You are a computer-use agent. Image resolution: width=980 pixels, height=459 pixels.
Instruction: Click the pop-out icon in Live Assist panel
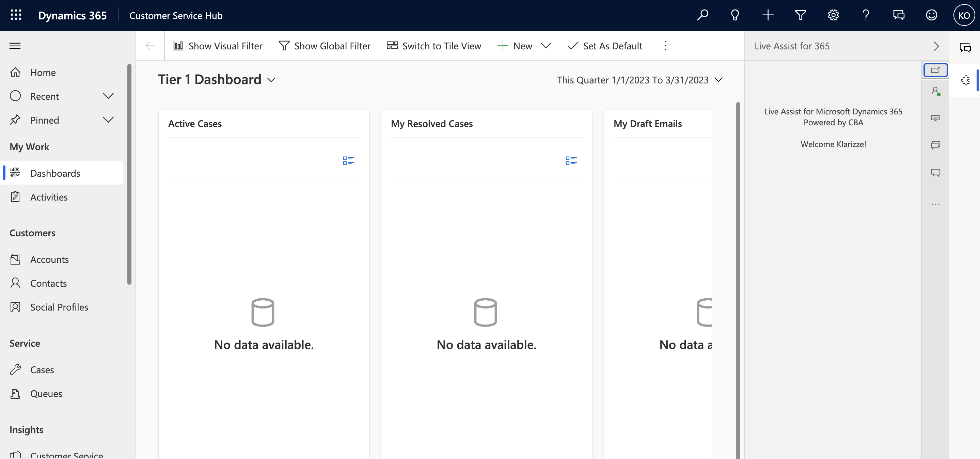935,70
